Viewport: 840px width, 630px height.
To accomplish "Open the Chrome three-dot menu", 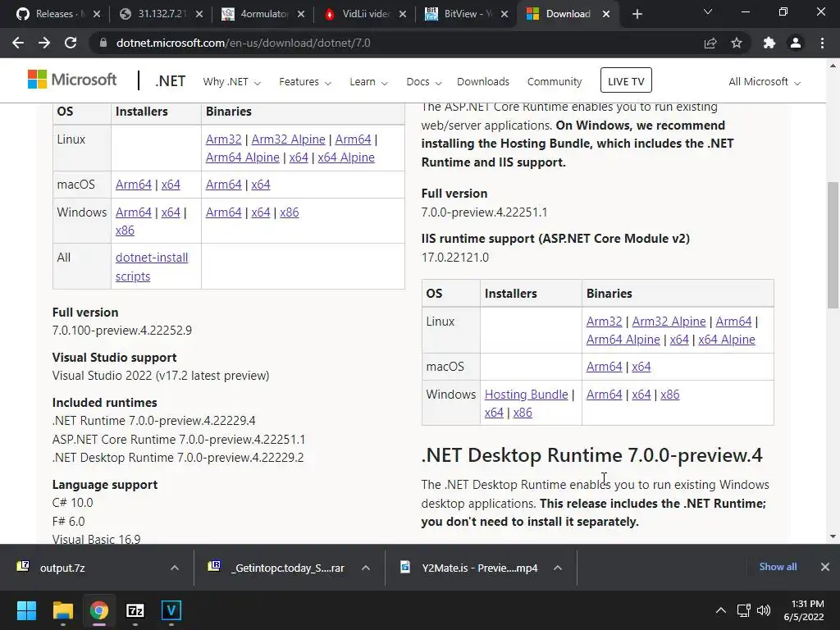I will 822,43.
